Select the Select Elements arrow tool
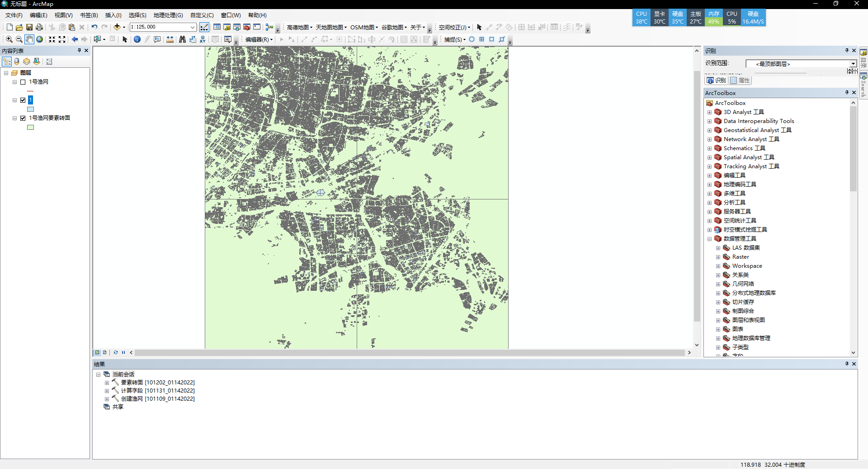The image size is (868, 469). (x=125, y=39)
